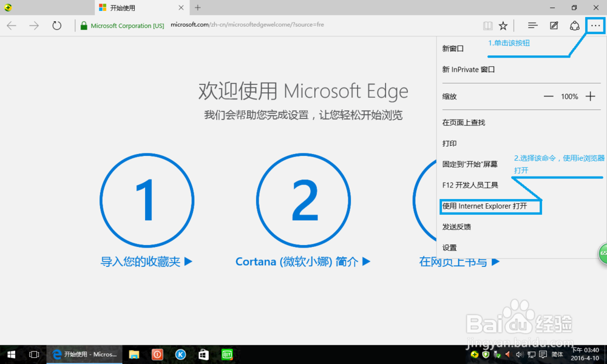This screenshot has width=607, height=364.
Task: Select the 开始使用 tab
Action: click(x=141, y=8)
